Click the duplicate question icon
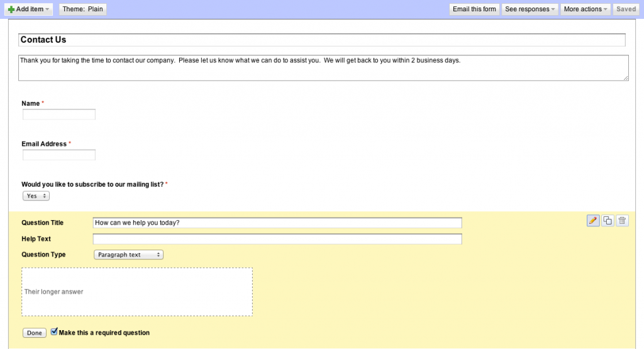The height and width of the screenshot is (349, 644). 608,221
